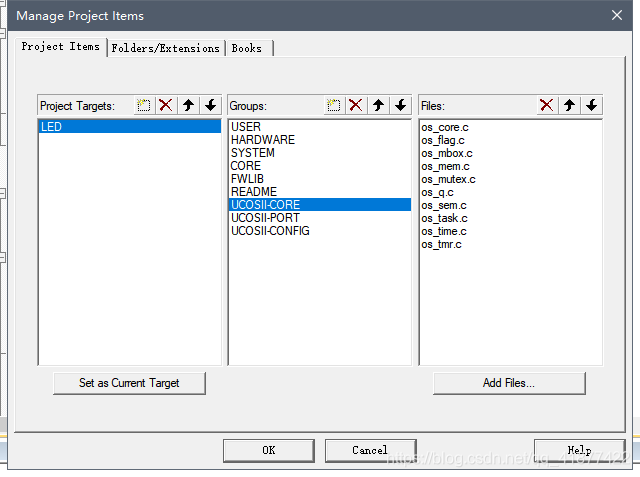Select the LED project target
Screen dimensions: 640x477
click(x=130, y=127)
